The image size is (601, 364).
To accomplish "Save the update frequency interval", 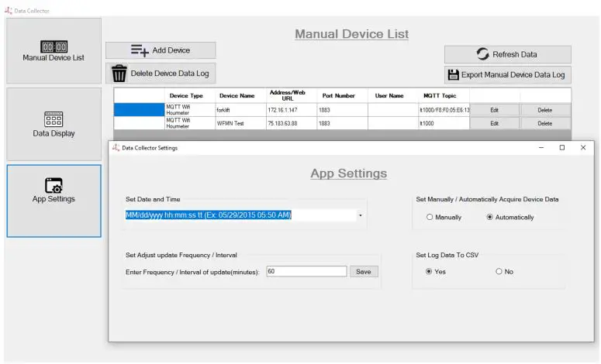I will [364, 271].
